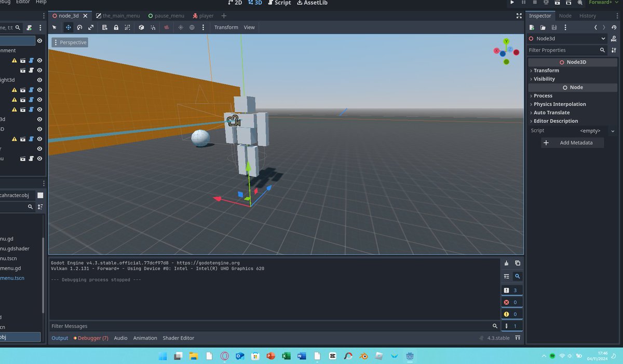Image resolution: width=623 pixels, height=364 pixels.
Task: Open Blender from the Windows taskbar
Action: point(363,356)
